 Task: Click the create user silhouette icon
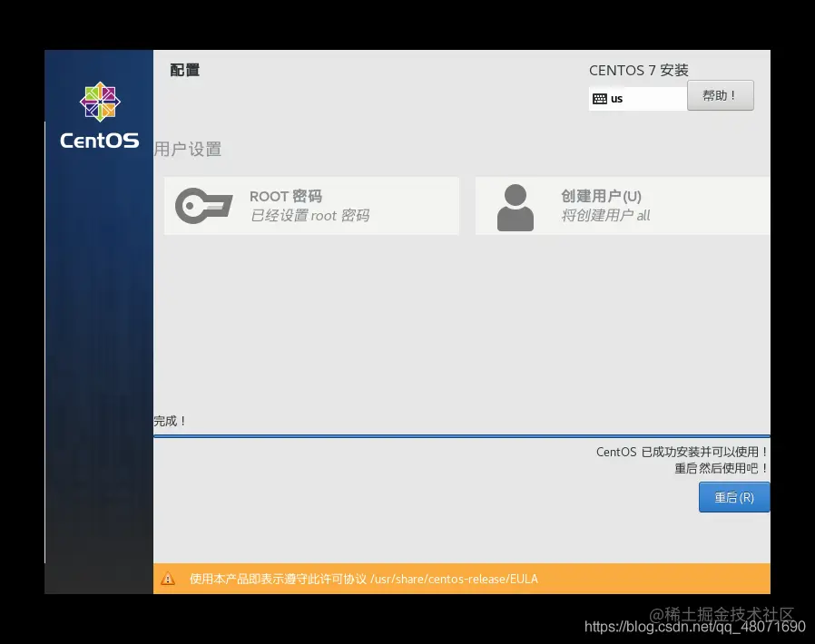click(516, 207)
